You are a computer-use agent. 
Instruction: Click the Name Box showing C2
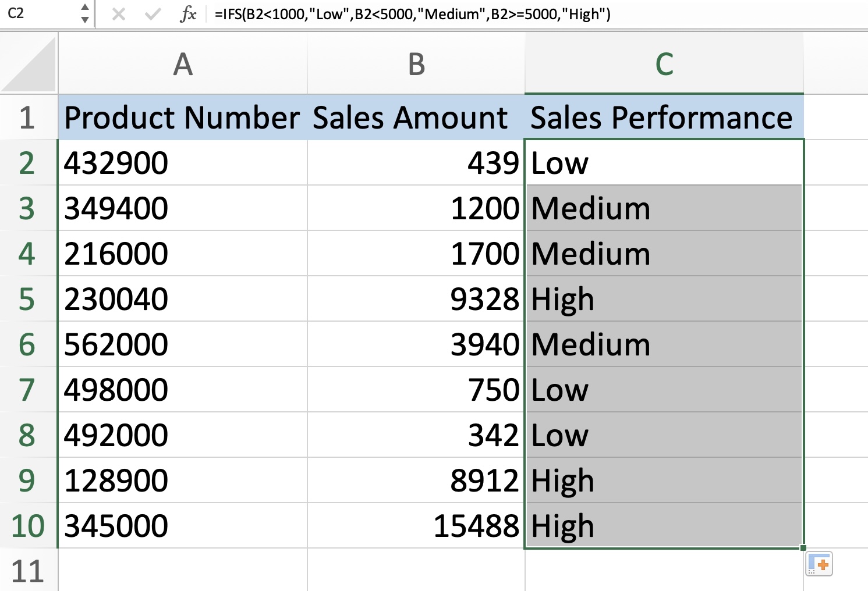click(x=40, y=13)
